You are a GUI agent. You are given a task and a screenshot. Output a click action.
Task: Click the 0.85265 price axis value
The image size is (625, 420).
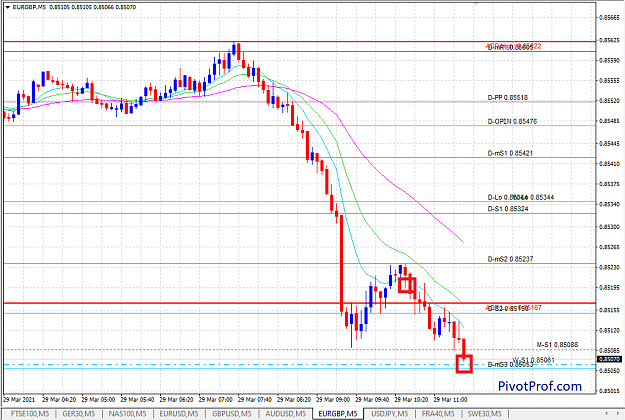[609, 247]
